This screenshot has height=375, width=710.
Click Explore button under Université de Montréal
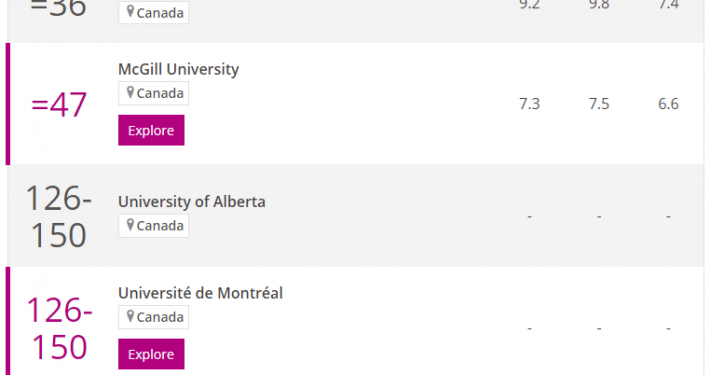(151, 354)
